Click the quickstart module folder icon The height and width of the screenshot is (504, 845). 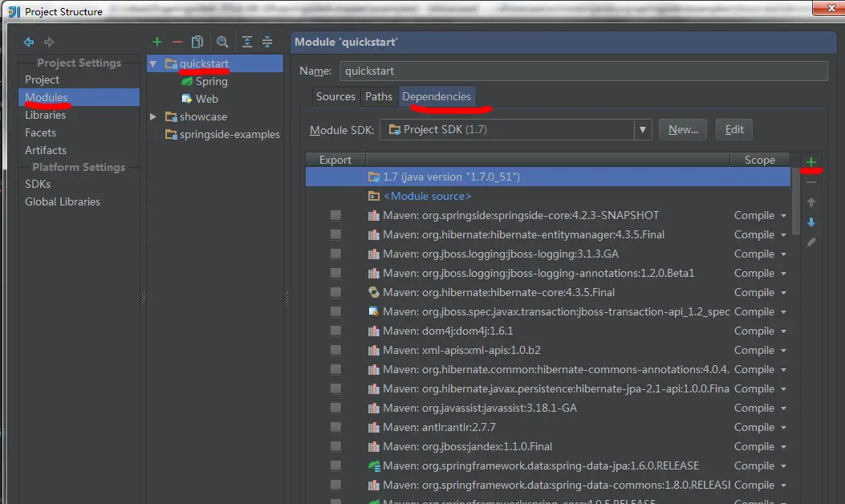(x=171, y=63)
